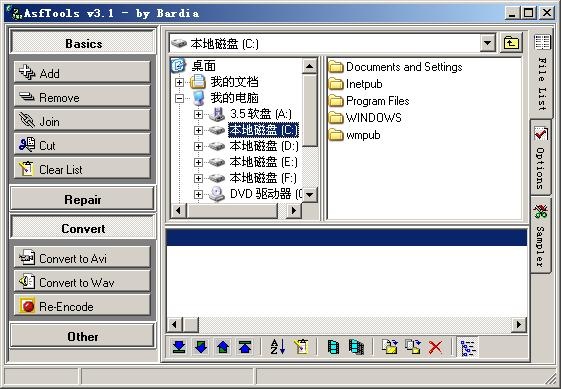Click the multiple film strips icon
561x389 pixels.
click(356, 347)
